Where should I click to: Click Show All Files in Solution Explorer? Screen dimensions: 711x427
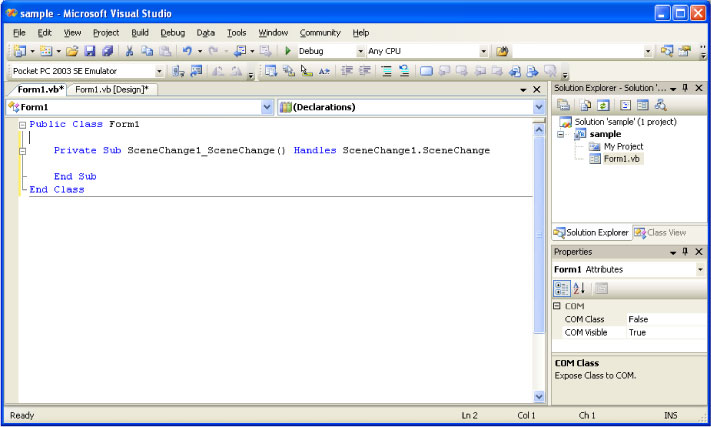click(x=585, y=105)
